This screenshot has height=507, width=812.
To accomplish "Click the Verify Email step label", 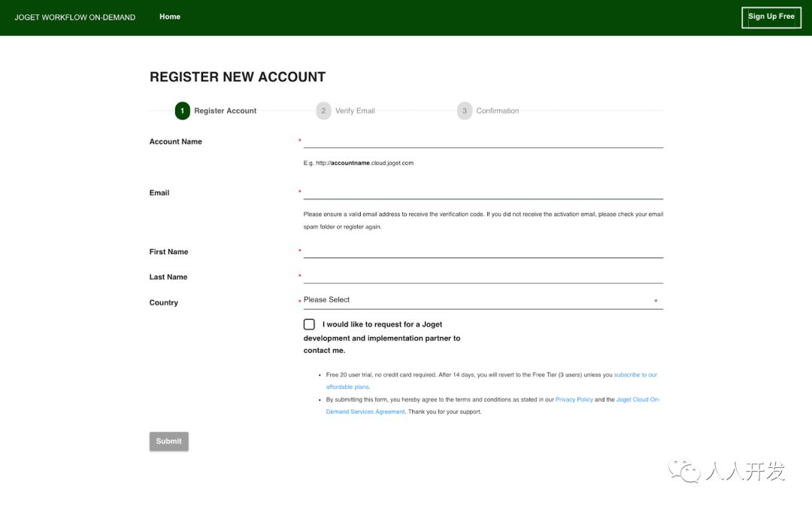I will click(355, 111).
